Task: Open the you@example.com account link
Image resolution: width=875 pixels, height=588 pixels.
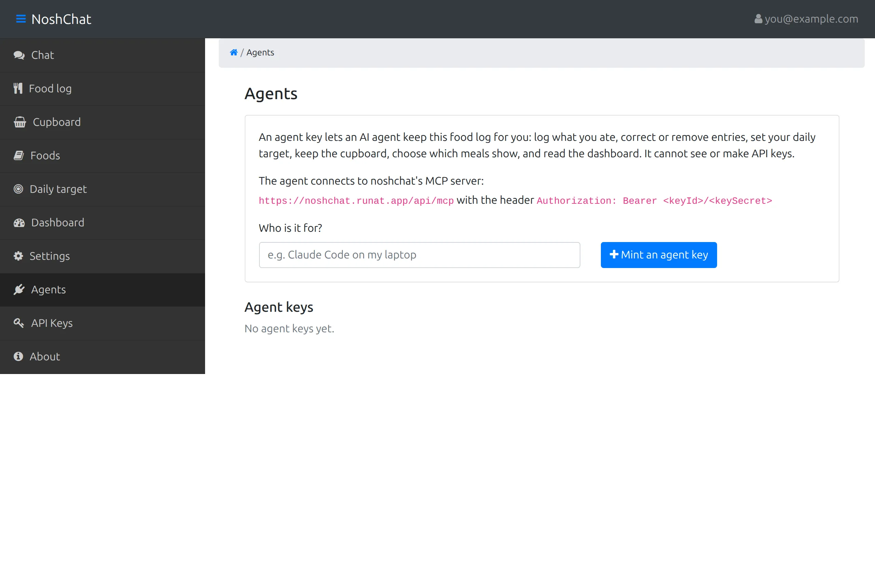Action: tap(806, 19)
